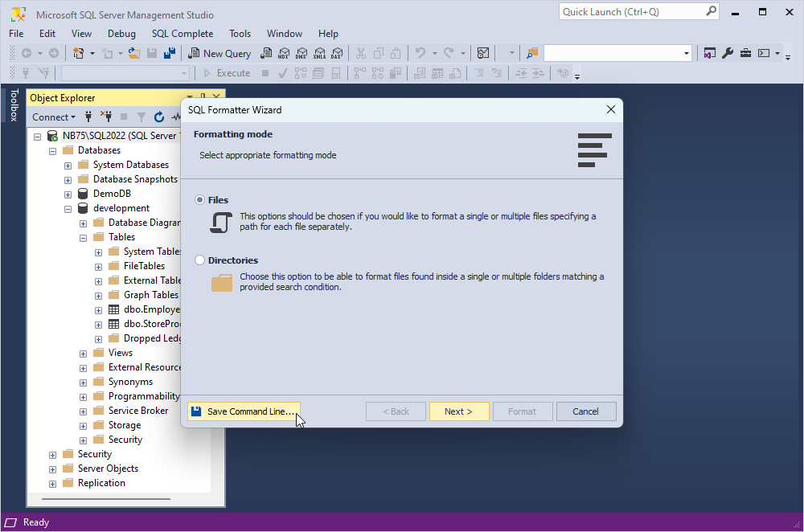The width and height of the screenshot is (804, 532).
Task: Open a new DMX query
Action: pos(301,53)
